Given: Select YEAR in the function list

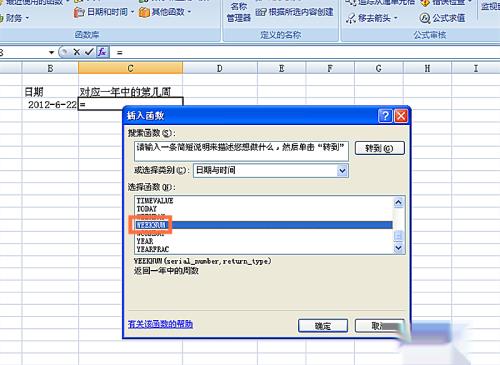Looking at the screenshot, I should click(x=264, y=241).
